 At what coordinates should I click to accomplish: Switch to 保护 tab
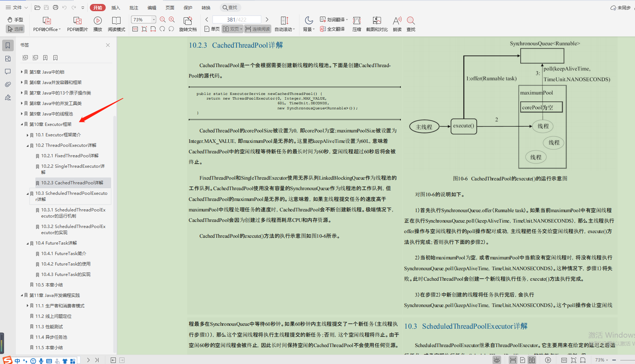[188, 8]
